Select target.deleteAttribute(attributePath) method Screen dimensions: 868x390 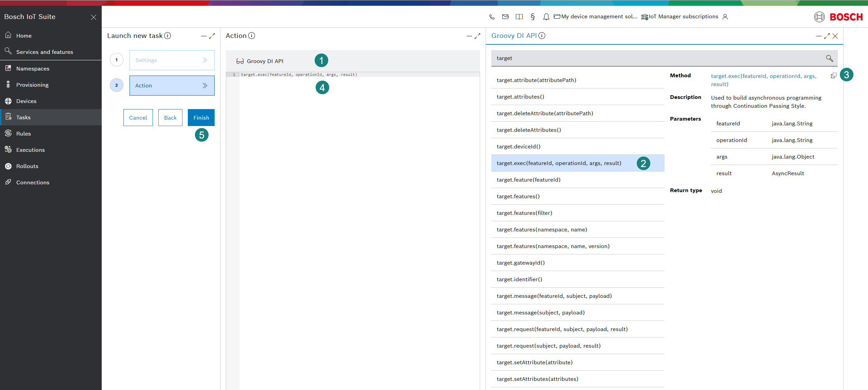click(x=578, y=113)
